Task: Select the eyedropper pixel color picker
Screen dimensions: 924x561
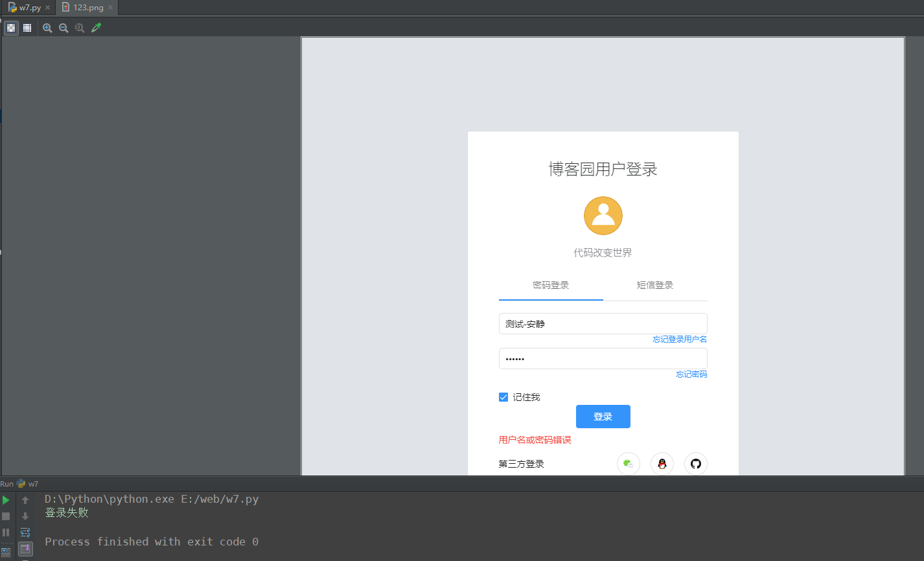Action: pyautogui.click(x=96, y=27)
